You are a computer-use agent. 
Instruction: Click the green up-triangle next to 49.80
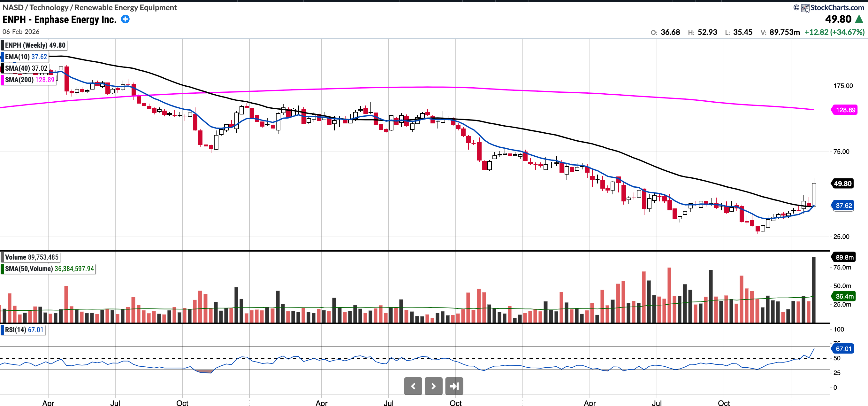pyautogui.click(x=859, y=19)
